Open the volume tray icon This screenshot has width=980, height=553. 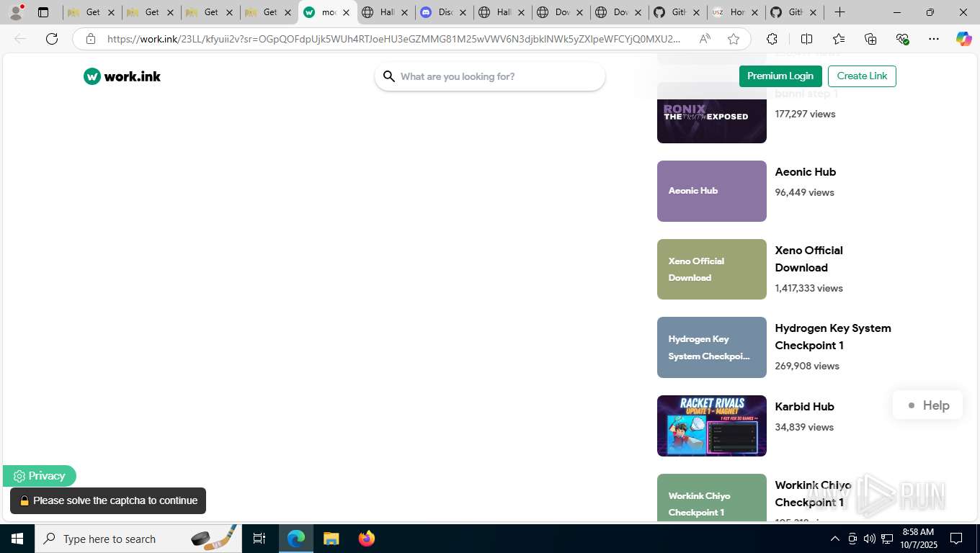[x=870, y=539]
